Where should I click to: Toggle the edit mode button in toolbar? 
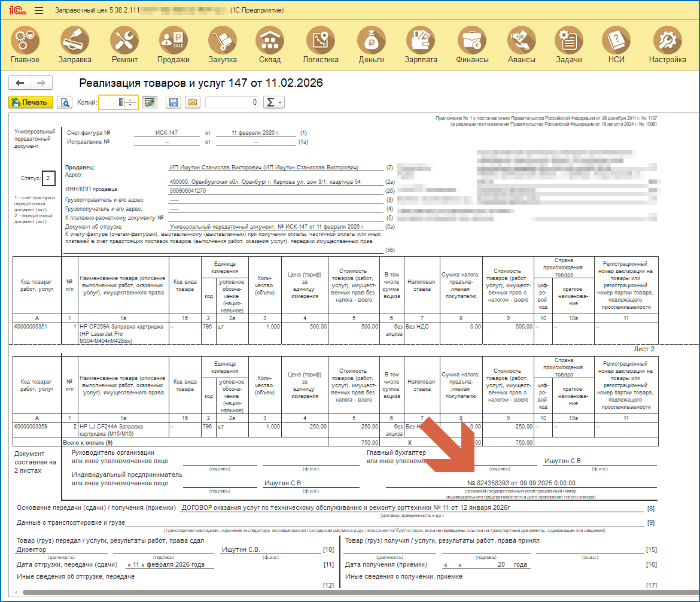150,102
